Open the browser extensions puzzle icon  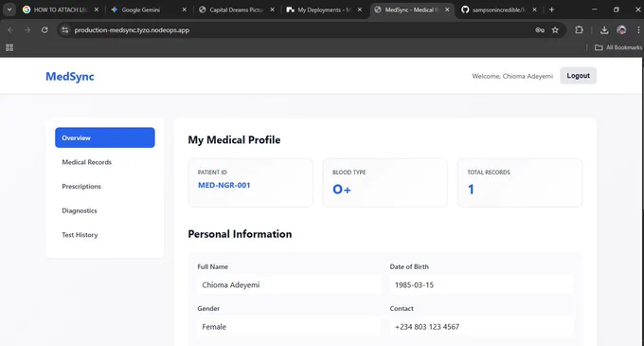[x=579, y=30]
